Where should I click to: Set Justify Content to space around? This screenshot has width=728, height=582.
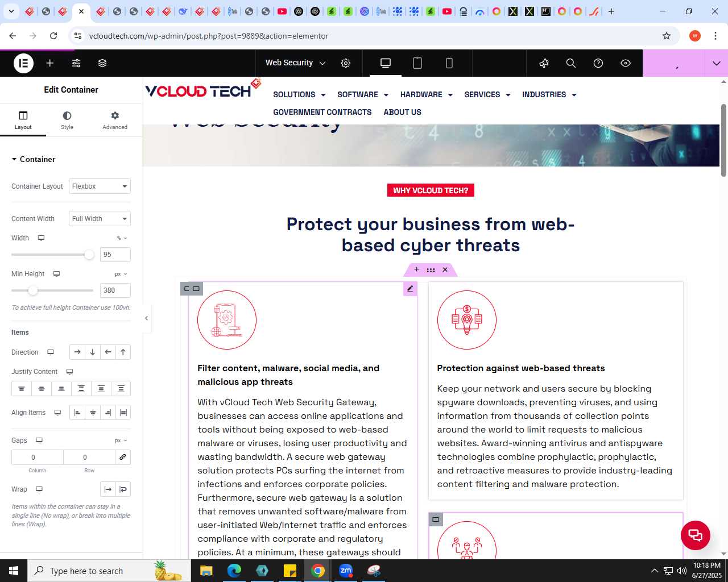tap(101, 389)
